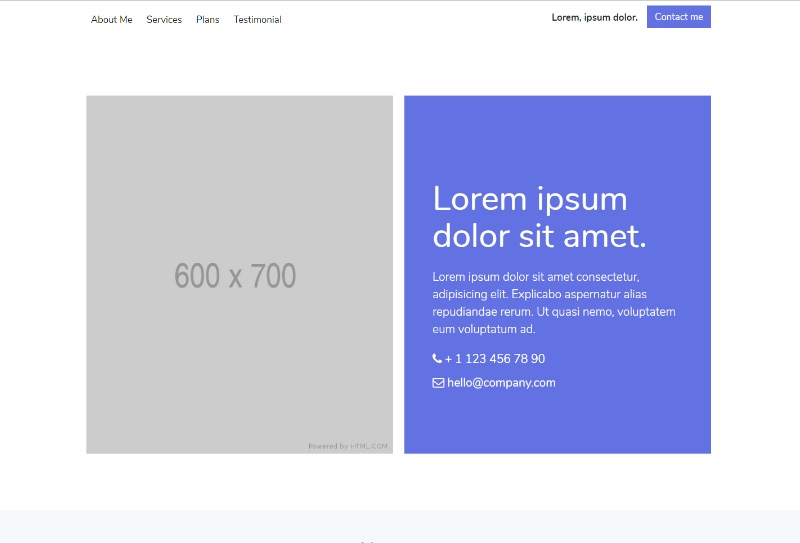Screen dimensions: 800x543
Task: Click the empty blue area above the heading
Action: tap(556, 135)
